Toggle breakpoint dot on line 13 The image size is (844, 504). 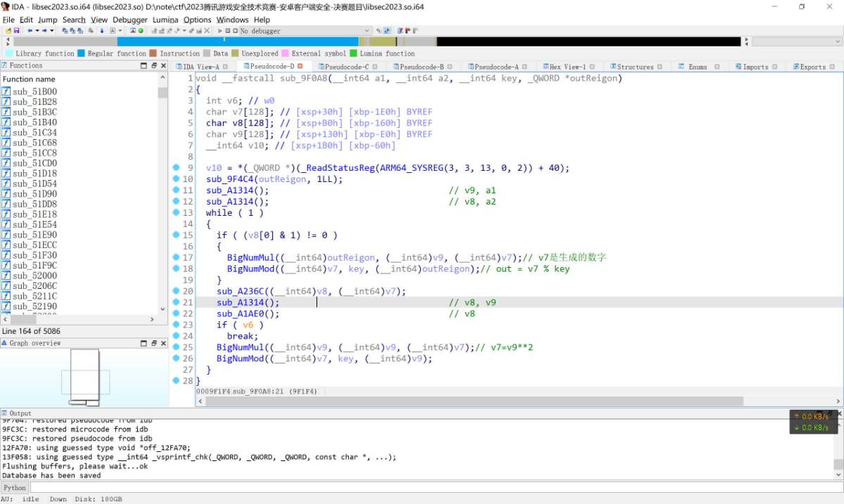176,212
